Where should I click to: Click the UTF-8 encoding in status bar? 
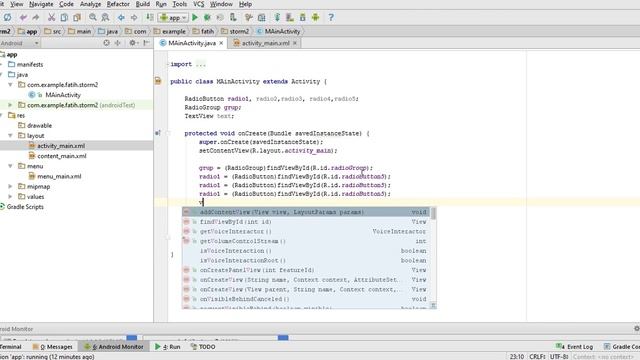559,356
